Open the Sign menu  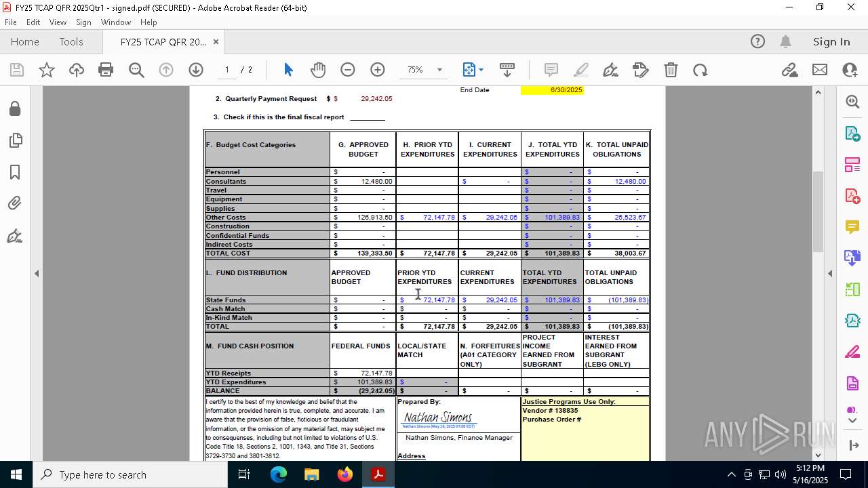[x=83, y=22]
